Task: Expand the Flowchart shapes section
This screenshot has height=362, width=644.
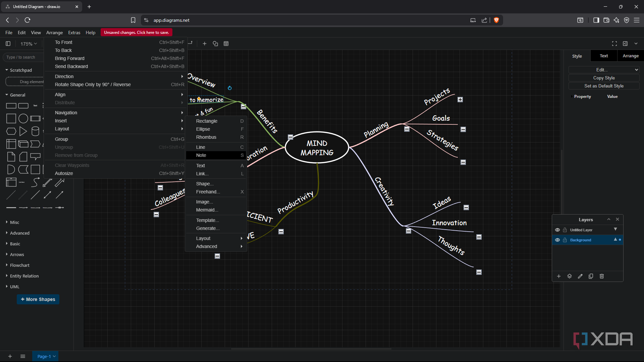Action: [x=19, y=265]
